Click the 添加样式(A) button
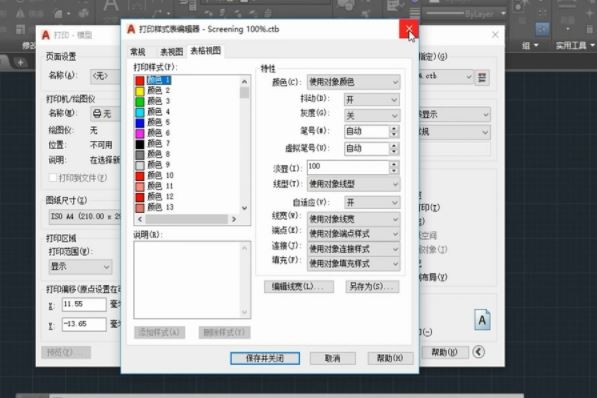 [160, 332]
